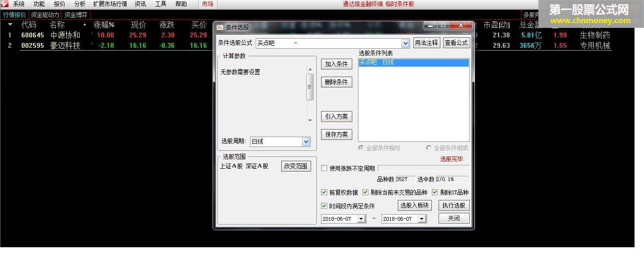Open the end date picker dropdown
This screenshot has height=260, width=644.
(x=422, y=219)
